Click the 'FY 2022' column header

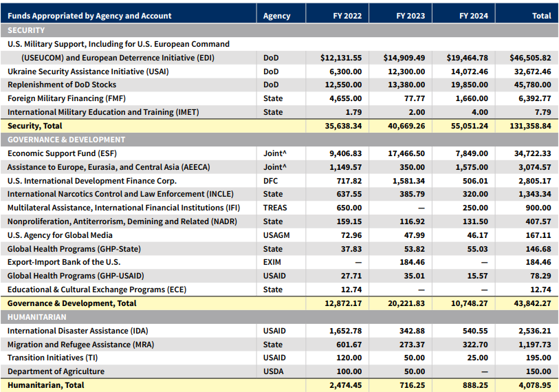(347, 16)
